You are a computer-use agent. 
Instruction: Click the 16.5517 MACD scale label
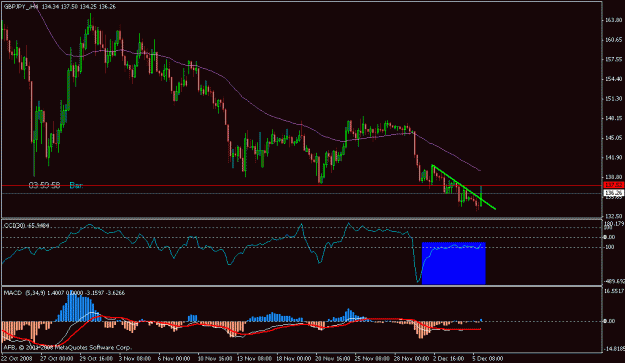pos(614,291)
